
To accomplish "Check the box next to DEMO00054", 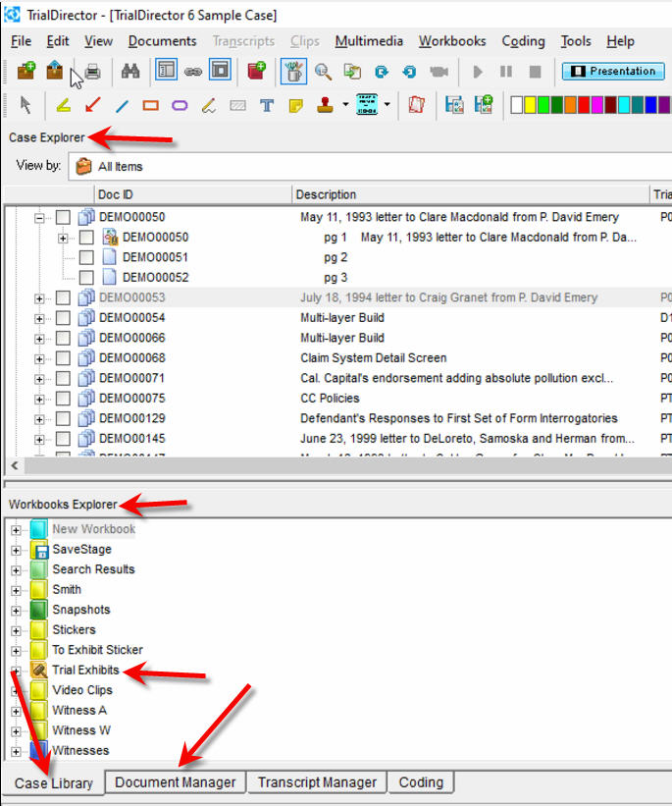I will [x=63, y=318].
